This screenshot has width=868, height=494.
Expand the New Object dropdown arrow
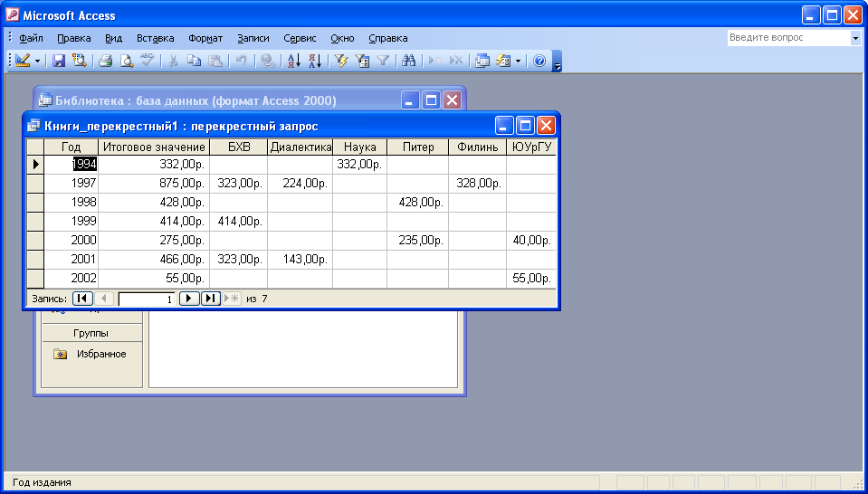click(518, 61)
